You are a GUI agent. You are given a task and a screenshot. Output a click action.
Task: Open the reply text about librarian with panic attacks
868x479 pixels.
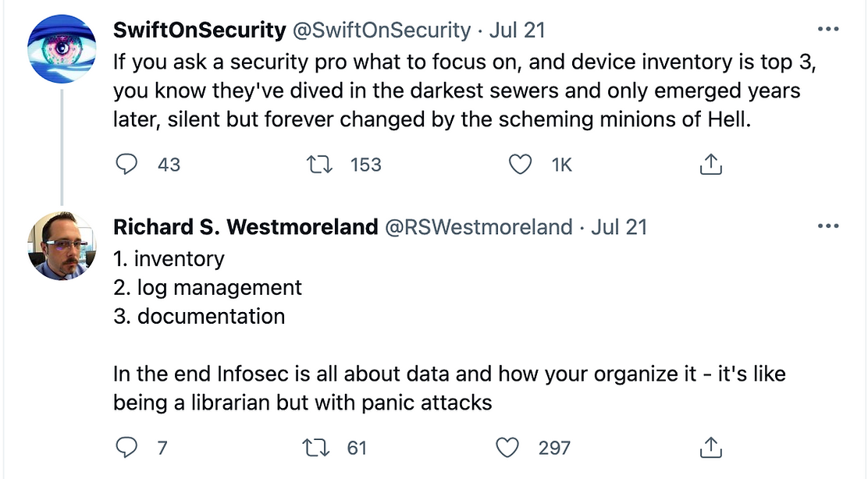(450, 389)
